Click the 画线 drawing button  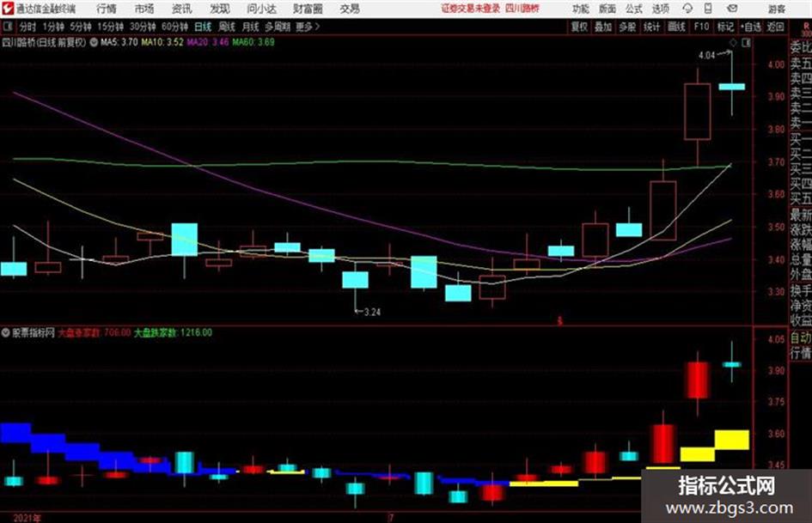pos(676,27)
